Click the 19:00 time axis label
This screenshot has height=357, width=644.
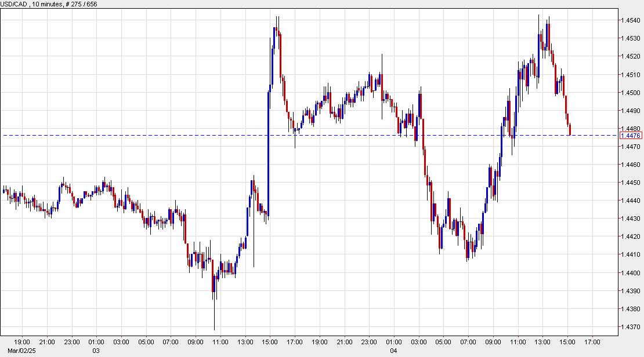tap(23, 343)
